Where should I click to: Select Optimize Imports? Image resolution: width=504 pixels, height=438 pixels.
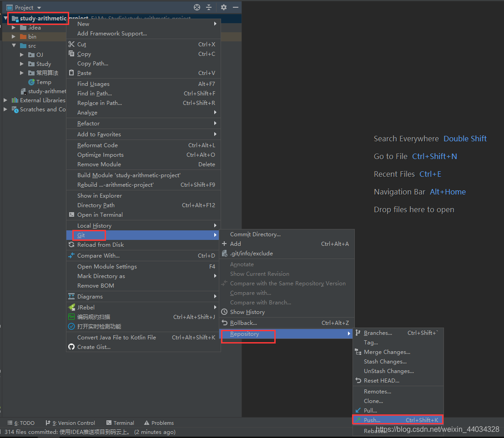(143, 155)
